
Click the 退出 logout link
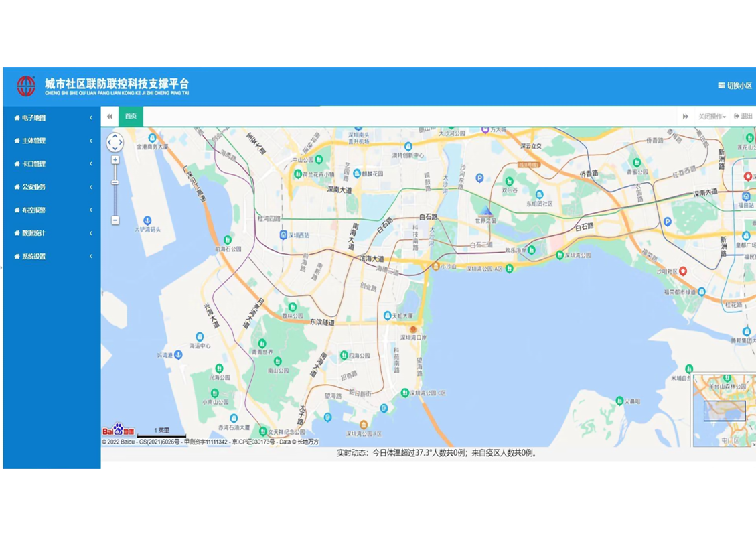[x=743, y=117]
